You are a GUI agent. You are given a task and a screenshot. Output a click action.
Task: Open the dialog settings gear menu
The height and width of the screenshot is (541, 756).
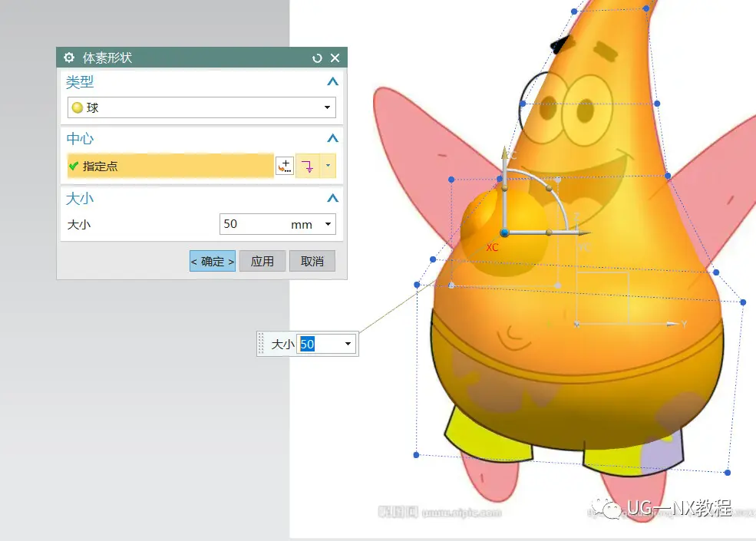point(69,58)
